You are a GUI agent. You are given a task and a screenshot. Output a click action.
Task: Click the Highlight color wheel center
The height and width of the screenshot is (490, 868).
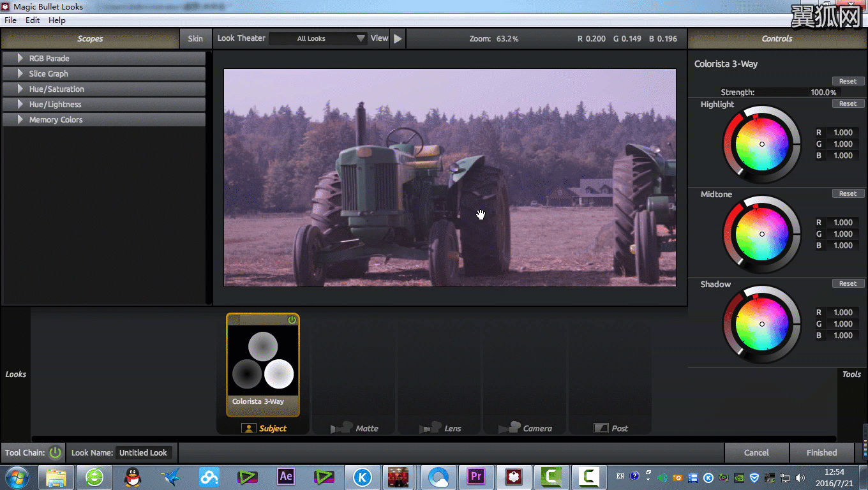point(761,144)
